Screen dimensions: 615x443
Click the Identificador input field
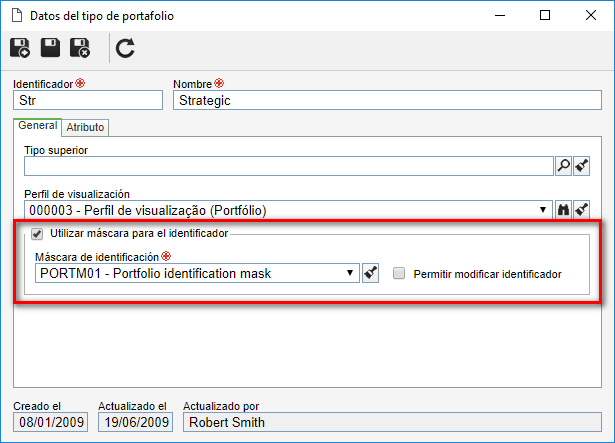[x=88, y=100]
